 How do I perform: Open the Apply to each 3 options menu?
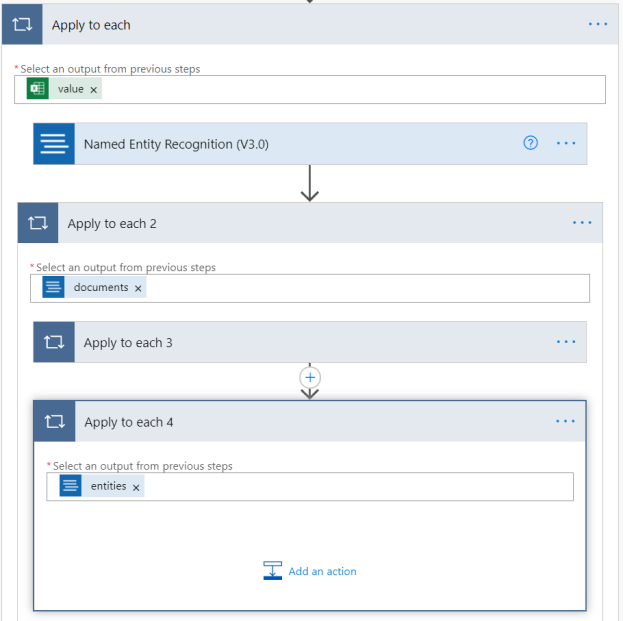(566, 342)
